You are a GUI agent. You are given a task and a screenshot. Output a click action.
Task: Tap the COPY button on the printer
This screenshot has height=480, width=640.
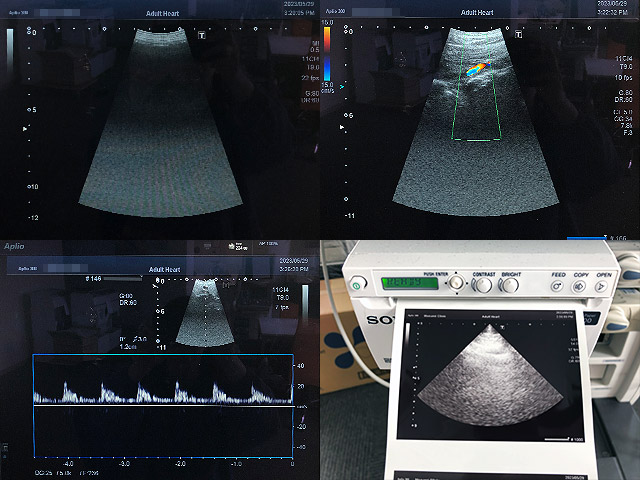click(x=579, y=287)
